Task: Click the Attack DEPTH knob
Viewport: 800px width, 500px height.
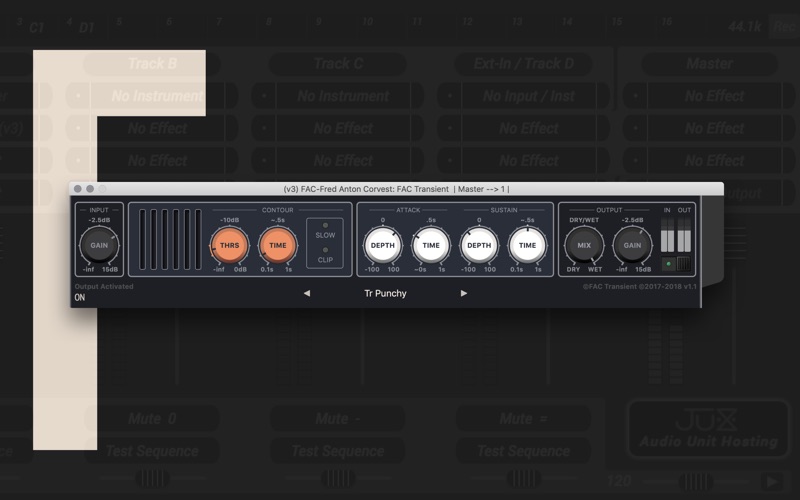Action: [x=383, y=245]
